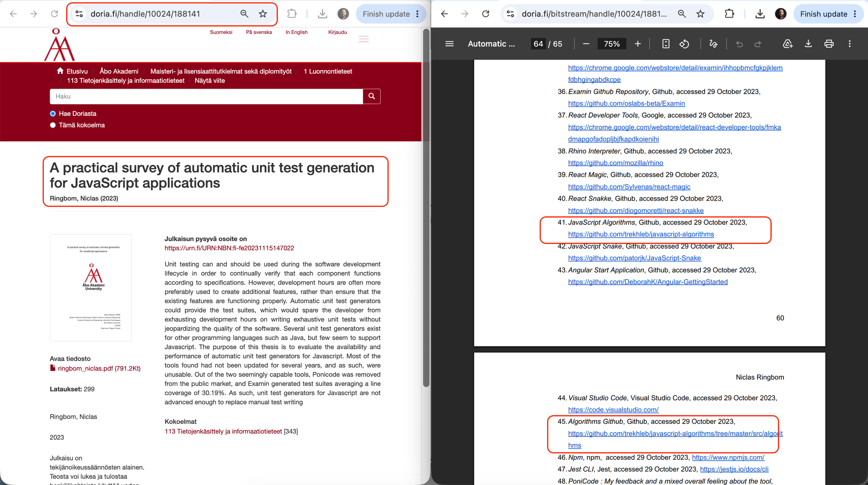
Task: Click the PDF zoom level 75% field
Action: coord(612,43)
